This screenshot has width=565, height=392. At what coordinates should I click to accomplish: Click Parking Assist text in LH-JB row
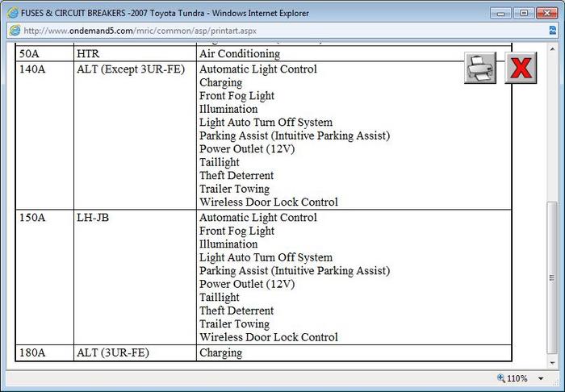click(295, 271)
